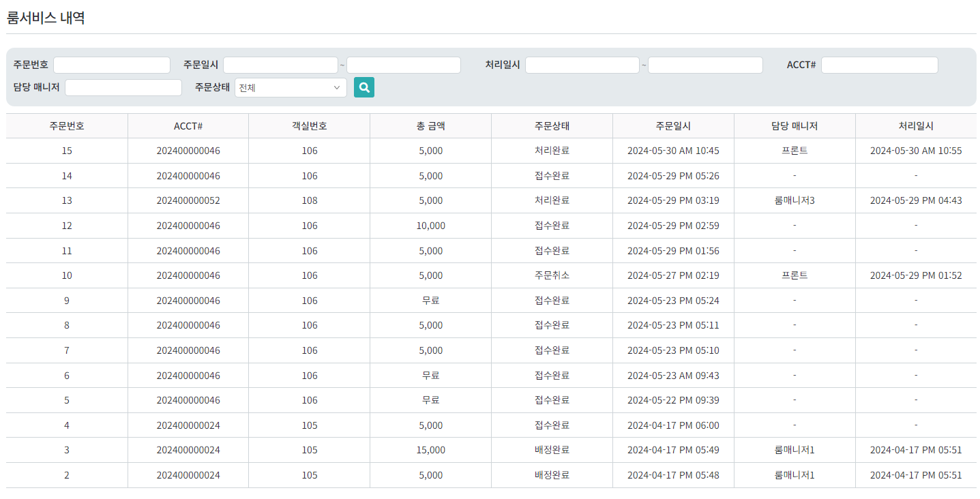Select the 10,000 amount in order 12

click(430, 226)
